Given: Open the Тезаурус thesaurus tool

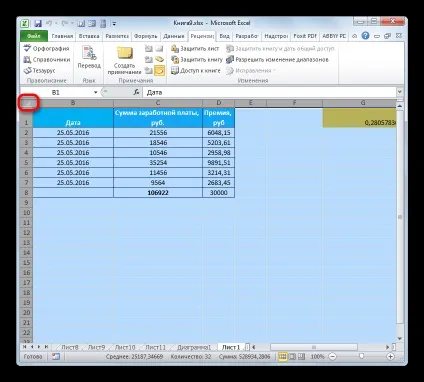Looking at the screenshot, I should tap(39, 71).
